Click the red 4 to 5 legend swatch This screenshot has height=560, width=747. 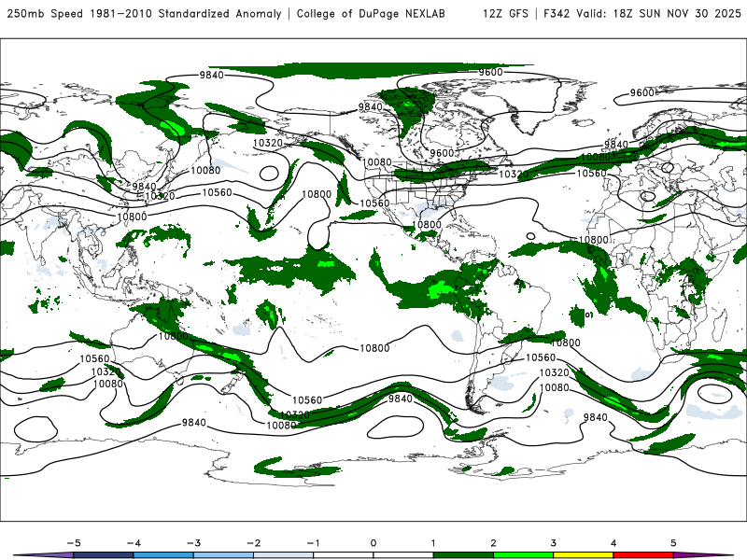pos(643,555)
